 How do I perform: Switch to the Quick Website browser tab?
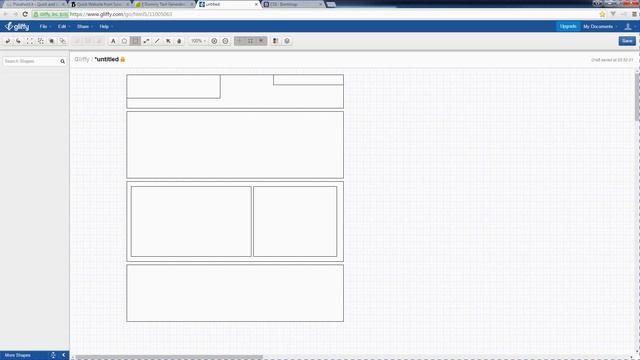coord(99,4)
